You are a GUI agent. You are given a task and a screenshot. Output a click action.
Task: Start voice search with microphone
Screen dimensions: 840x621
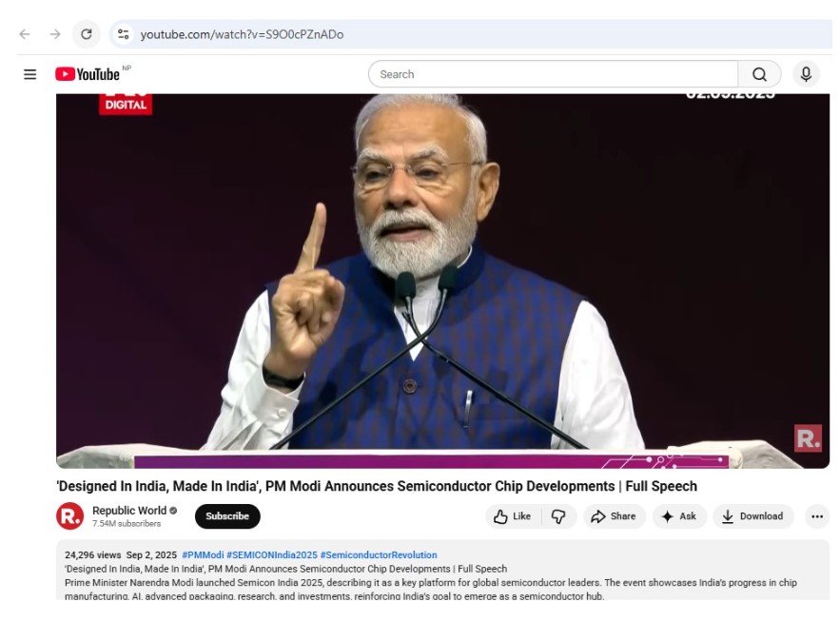(x=806, y=74)
